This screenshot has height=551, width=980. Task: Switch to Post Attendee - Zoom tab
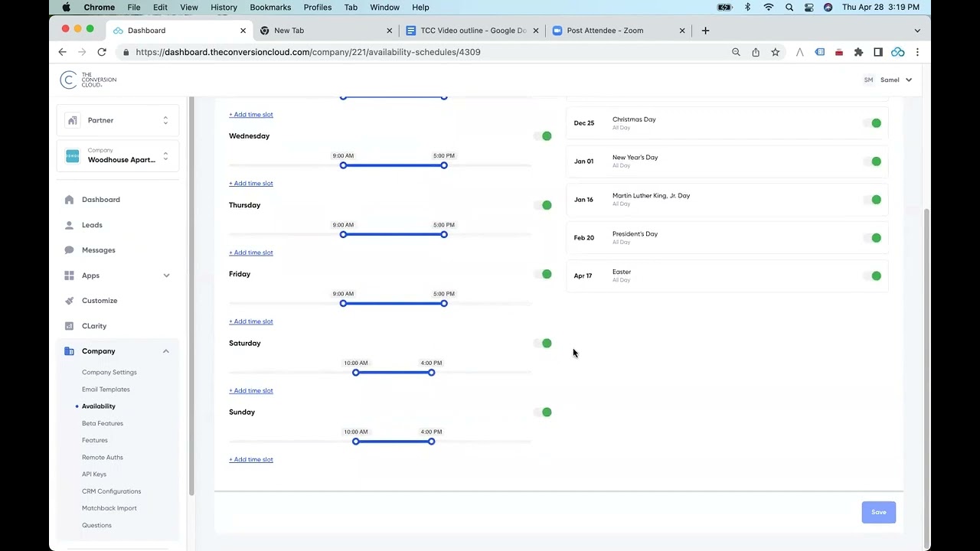[619, 31]
